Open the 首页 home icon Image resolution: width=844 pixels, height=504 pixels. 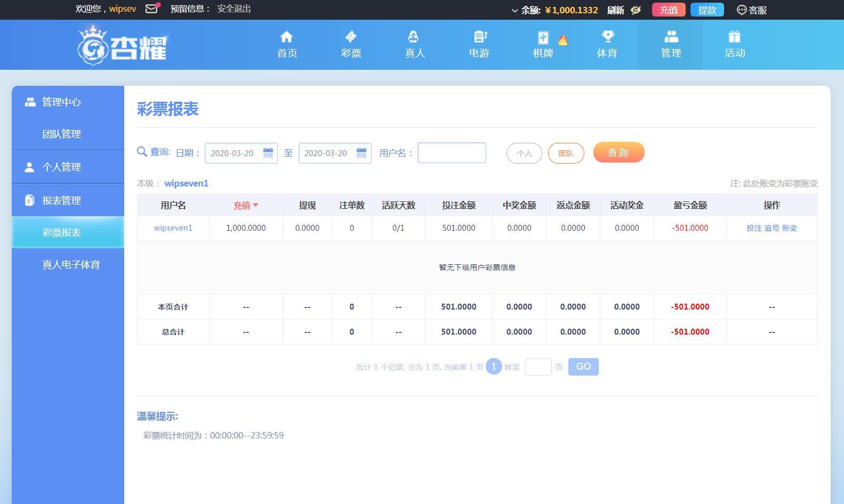(x=286, y=37)
